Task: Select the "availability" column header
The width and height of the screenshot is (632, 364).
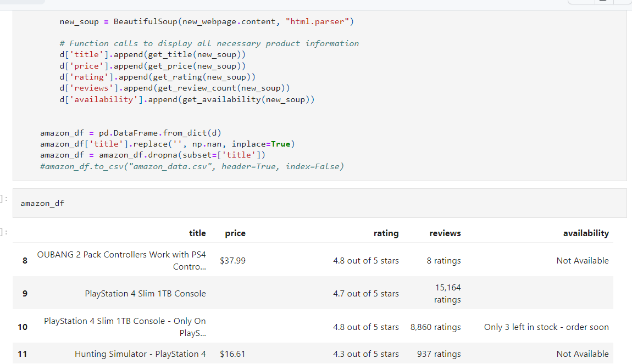Action: [x=585, y=233]
